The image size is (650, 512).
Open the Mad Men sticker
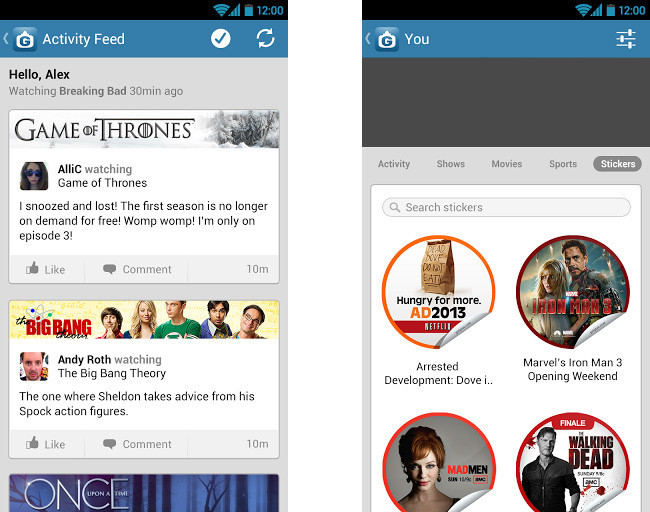(x=438, y=462)
